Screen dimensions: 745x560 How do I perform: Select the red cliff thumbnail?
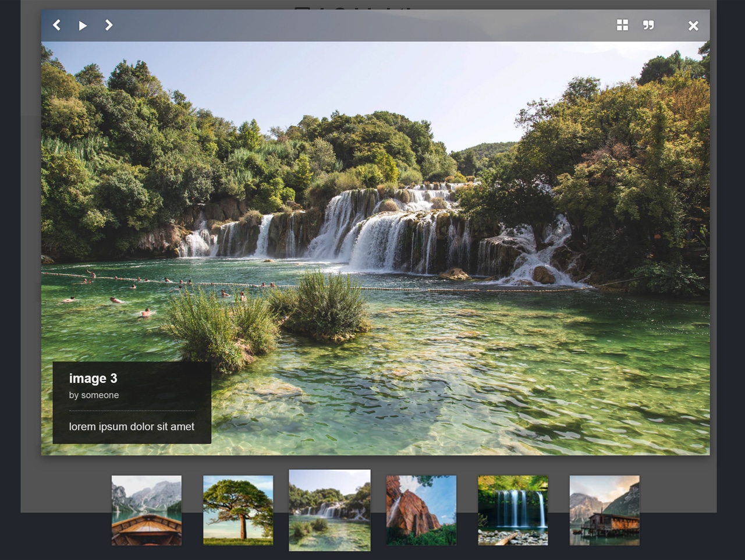click(421, 510)
